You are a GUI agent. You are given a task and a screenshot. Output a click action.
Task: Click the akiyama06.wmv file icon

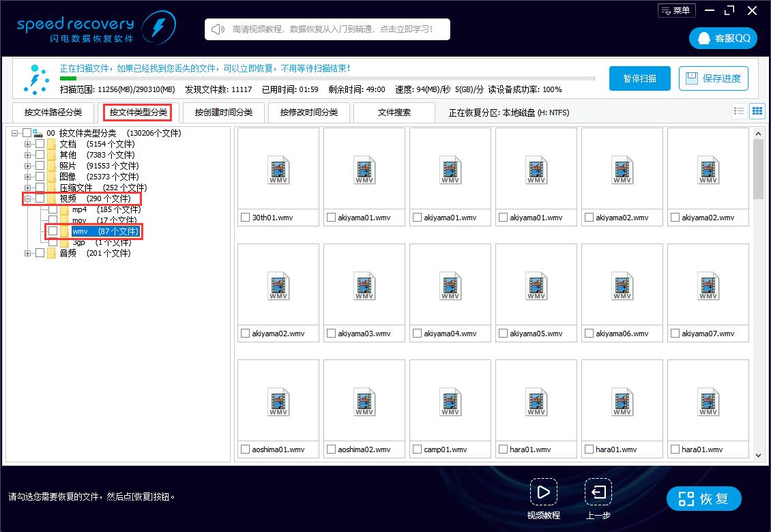pyautogui.click(x=622, y=286)
